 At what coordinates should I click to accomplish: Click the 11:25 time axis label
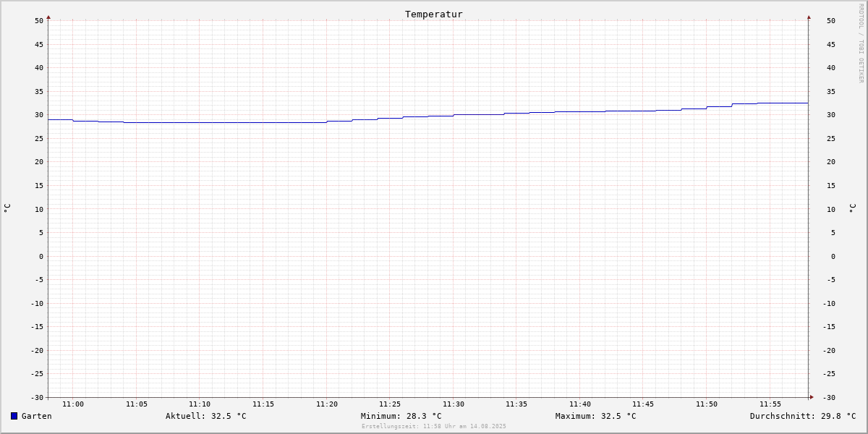click(x=390, y=404)
